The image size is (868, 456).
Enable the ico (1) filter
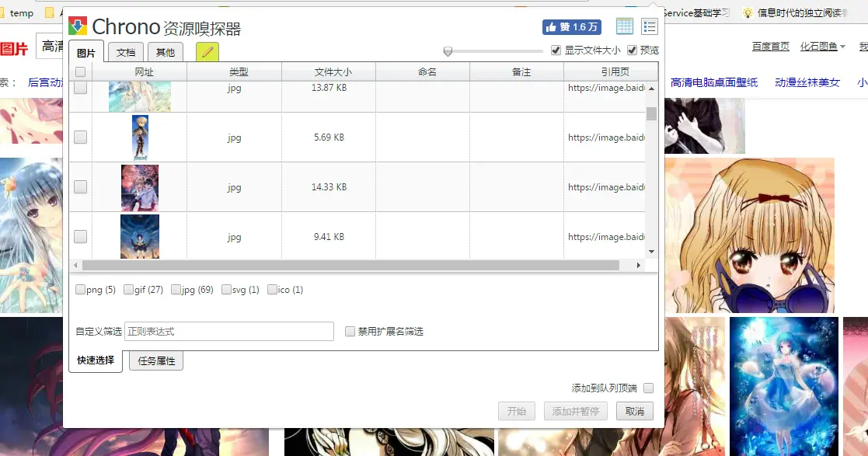272,290
